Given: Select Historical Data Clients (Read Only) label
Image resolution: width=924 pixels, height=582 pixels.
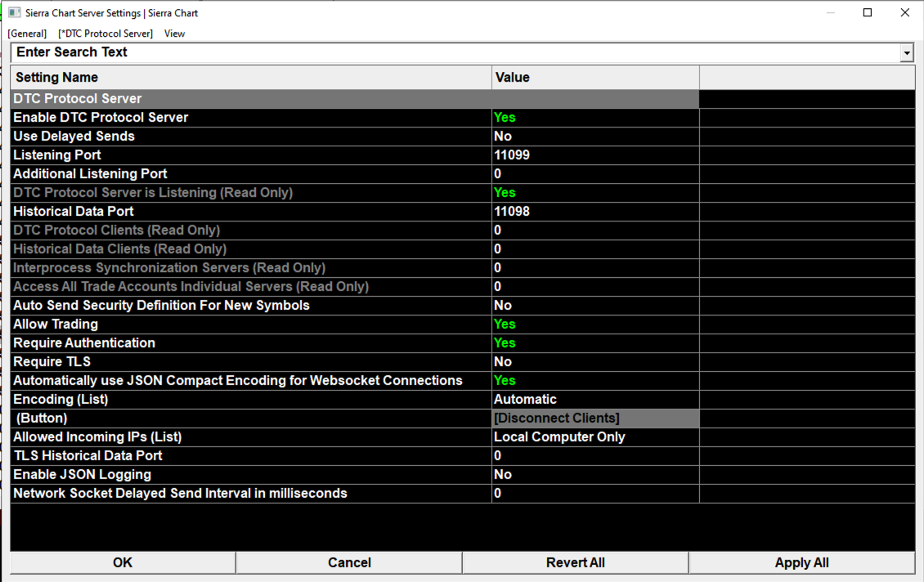Looking at the screenshot, I should point(119,249).
